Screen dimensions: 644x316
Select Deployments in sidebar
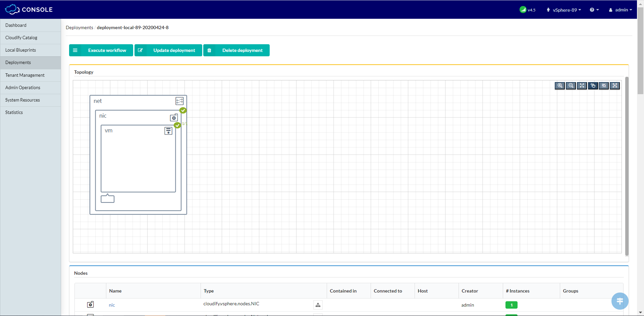click(31, 62)
